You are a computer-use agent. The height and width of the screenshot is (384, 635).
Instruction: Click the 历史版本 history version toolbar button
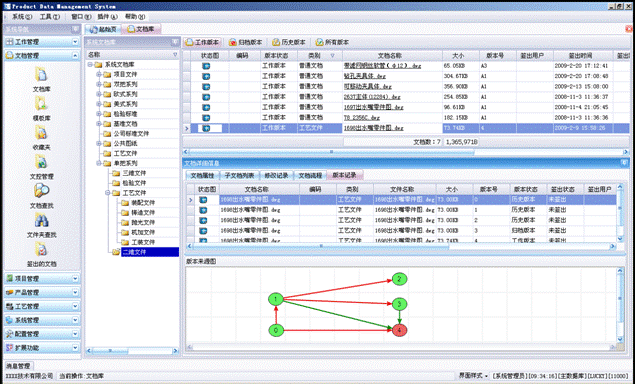[289, 42]
